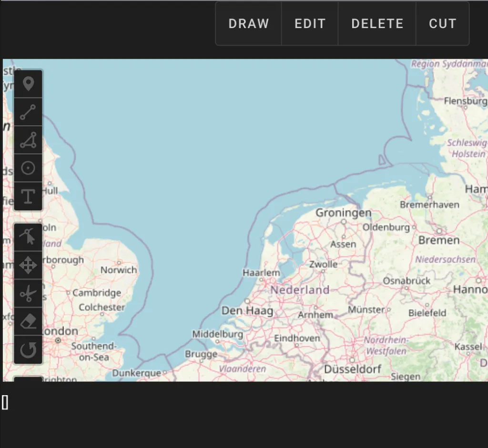Choose the Draw Polygon tool
The width and height of the screenshot is (488, 448).
coord(28,140)
